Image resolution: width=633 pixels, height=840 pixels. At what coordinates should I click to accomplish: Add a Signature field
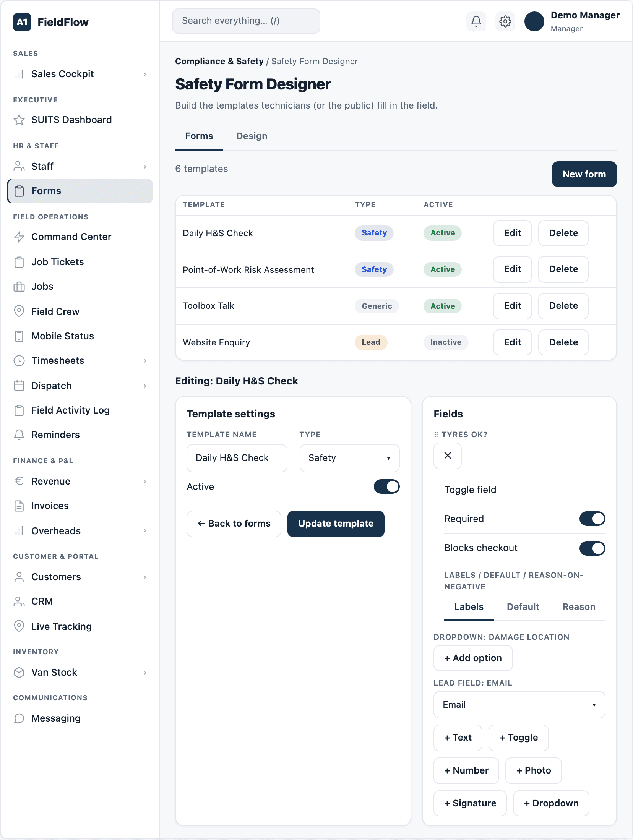(470, 803)
